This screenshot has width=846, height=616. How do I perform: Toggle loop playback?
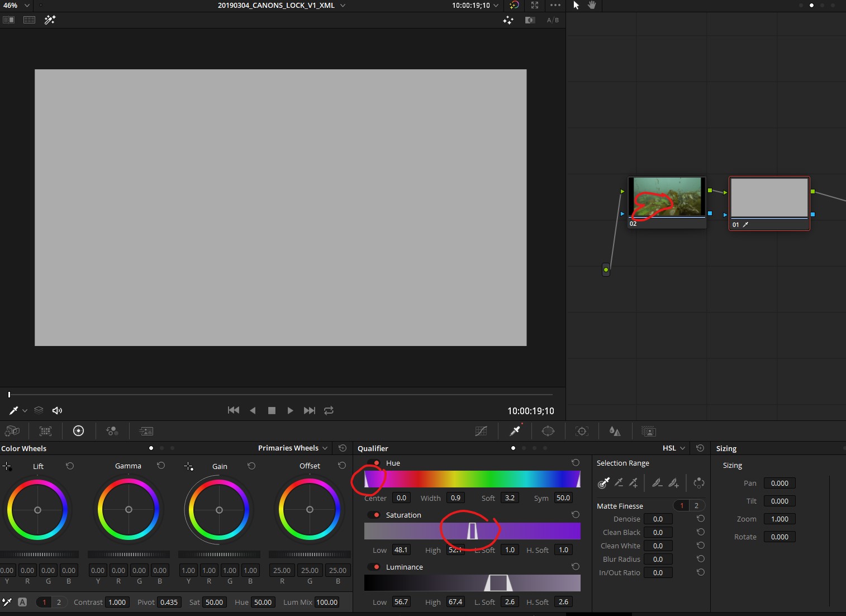[x=329, y=410]
